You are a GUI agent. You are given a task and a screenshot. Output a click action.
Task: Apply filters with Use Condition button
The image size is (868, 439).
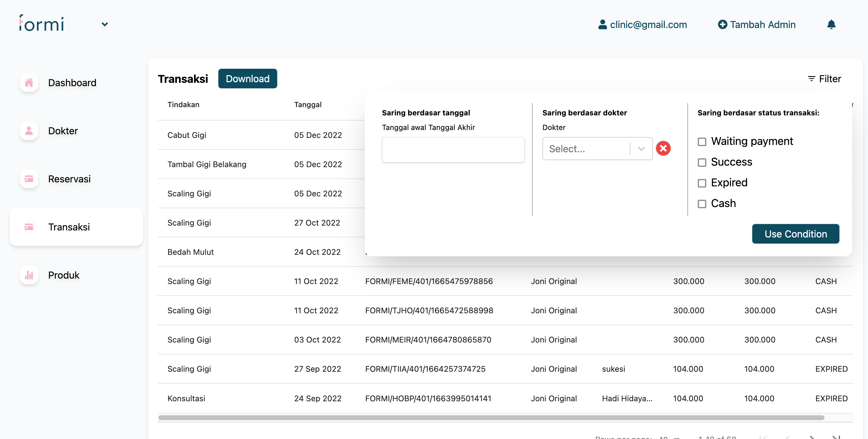[795, 234]
